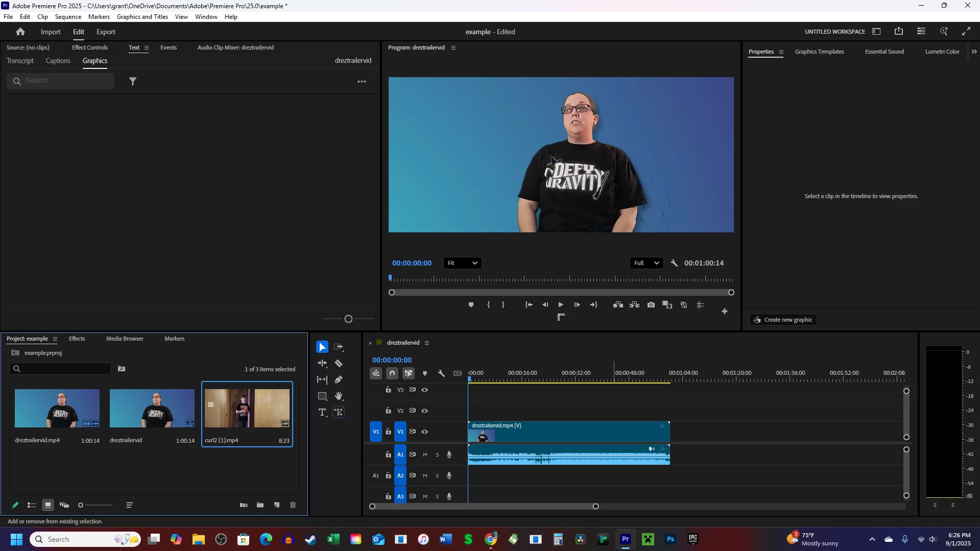The width and height of the screenshot is (980, 551).
Task: Select the Razor tool
Action: point(339,364)
